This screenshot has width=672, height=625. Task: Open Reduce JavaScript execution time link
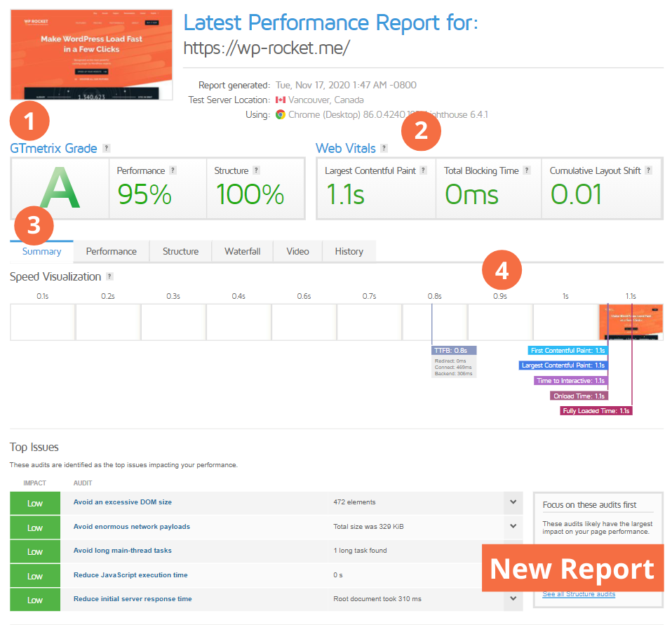click(x=130, y=575)
